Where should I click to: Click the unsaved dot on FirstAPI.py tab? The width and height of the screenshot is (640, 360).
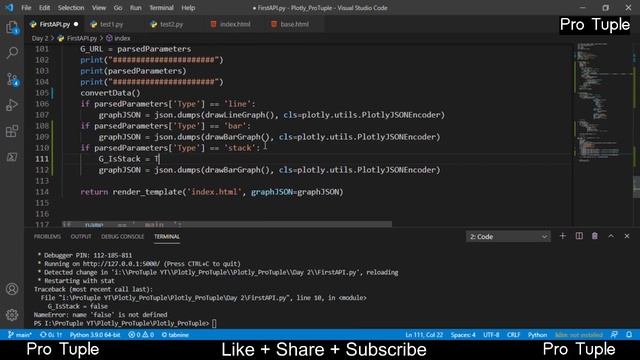(76, 24)
